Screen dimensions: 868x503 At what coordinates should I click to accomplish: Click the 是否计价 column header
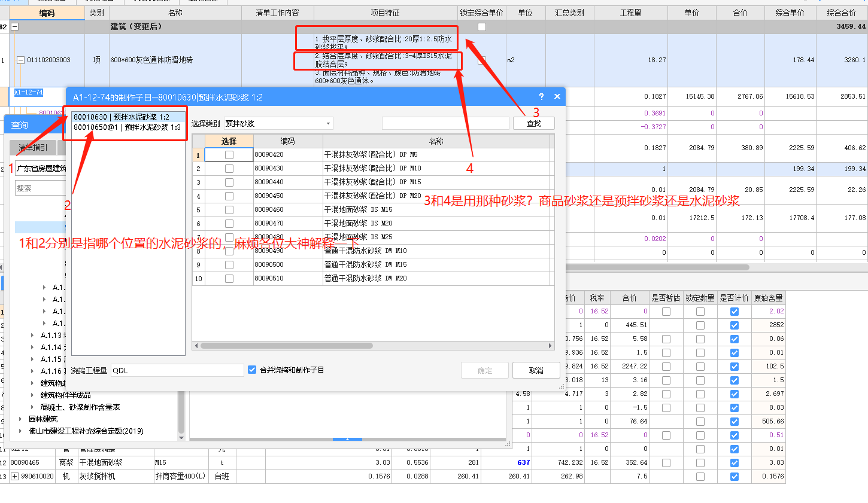click(x=735, y=298)
